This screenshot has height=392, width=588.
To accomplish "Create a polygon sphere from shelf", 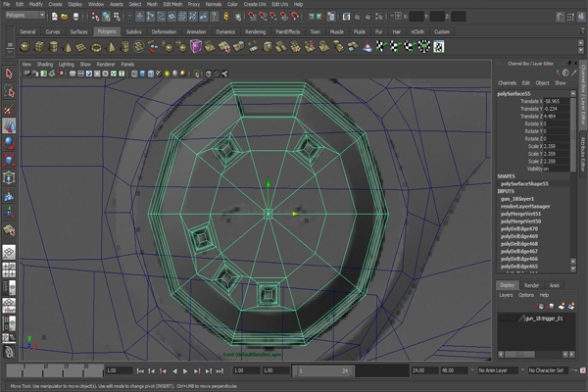I will pyautogui.click(x=24, y=47).
